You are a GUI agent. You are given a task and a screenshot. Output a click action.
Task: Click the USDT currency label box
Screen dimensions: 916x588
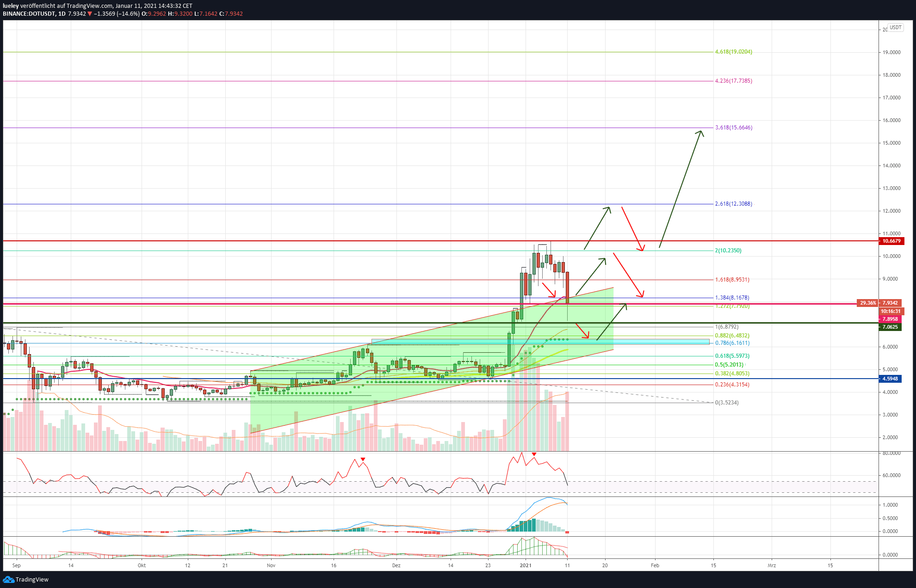(896, 27)
